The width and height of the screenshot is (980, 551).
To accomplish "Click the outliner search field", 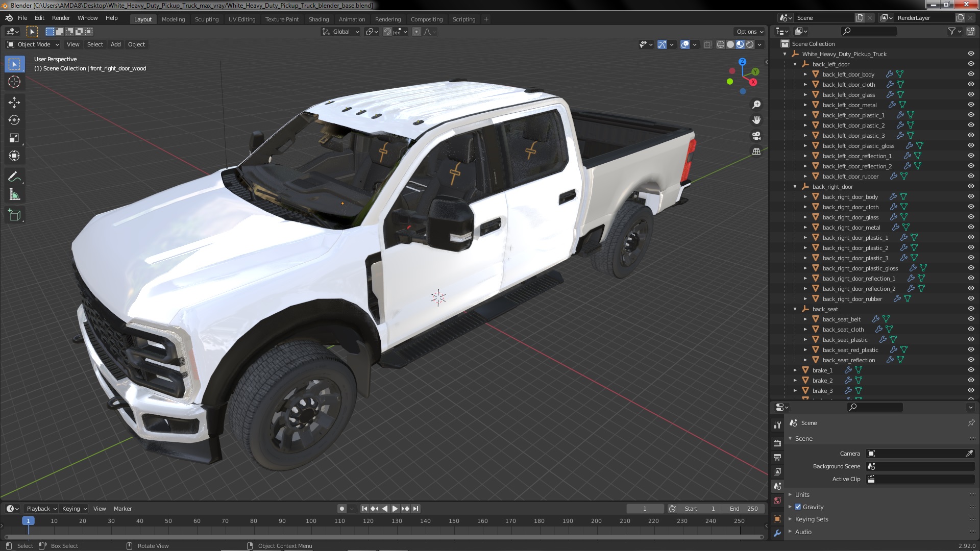I will coord(868,31).
